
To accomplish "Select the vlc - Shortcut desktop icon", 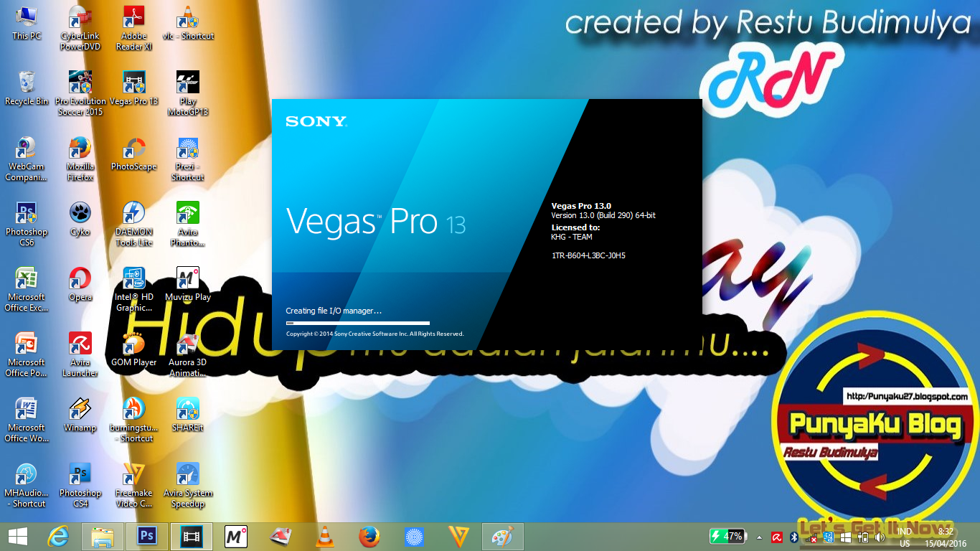I will coord(188,23).
